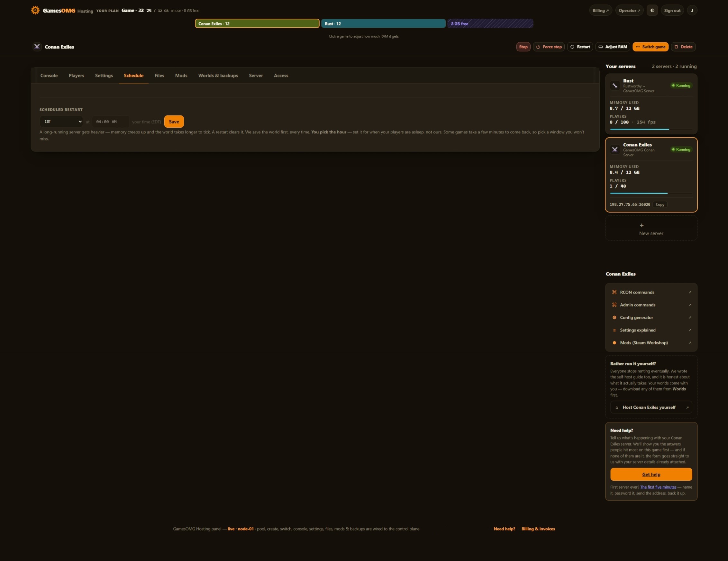This screenshot has height=561, width=728.
Task: Switch to the Console tab
Action: point(49,76)
